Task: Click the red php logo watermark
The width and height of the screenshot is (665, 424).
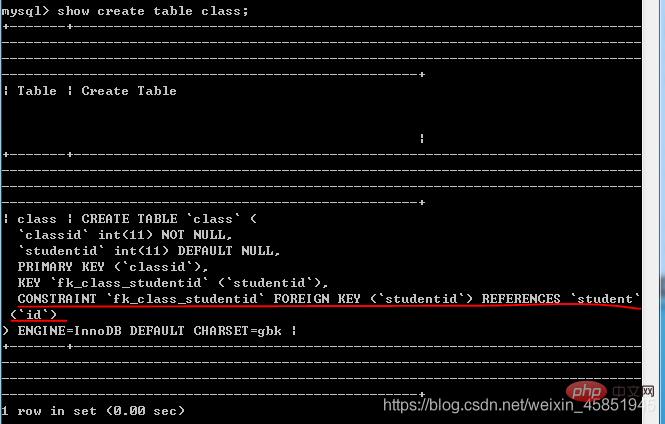Action: point(587,391)
